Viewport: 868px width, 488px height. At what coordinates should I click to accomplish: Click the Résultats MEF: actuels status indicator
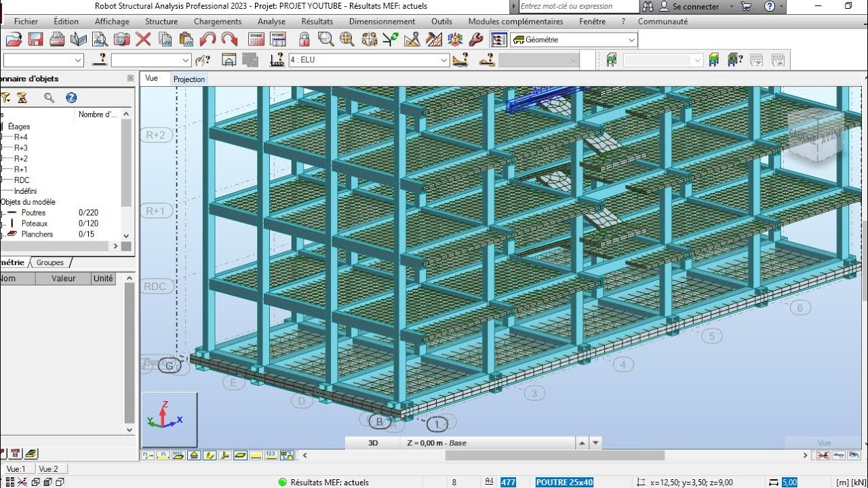[x=323, y=482]
